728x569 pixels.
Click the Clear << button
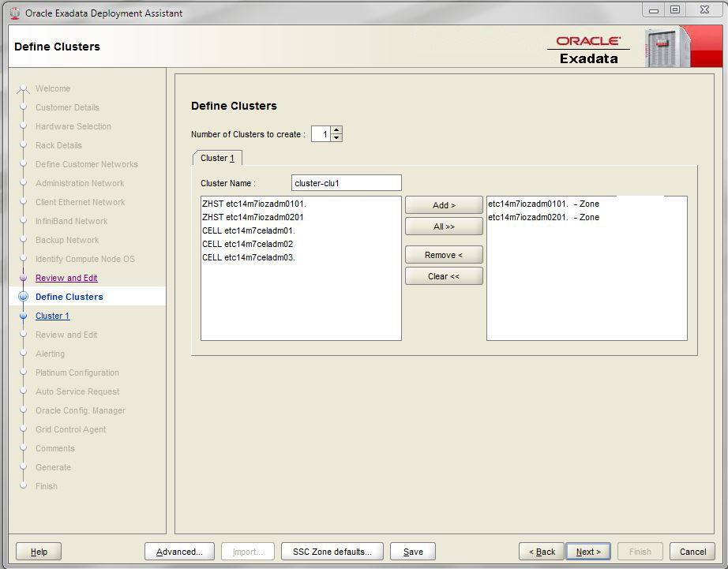tap(444, 276)
